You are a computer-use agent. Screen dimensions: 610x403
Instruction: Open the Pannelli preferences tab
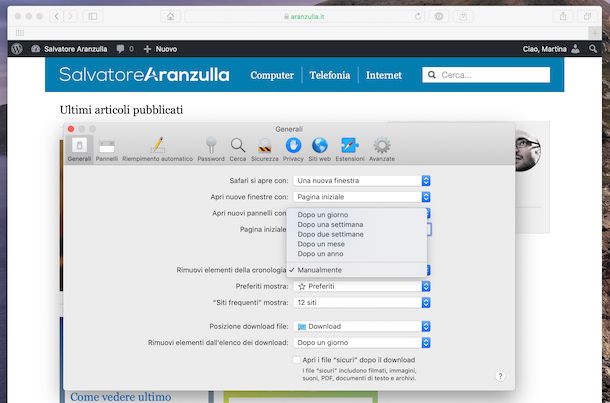tap(107, 150)
